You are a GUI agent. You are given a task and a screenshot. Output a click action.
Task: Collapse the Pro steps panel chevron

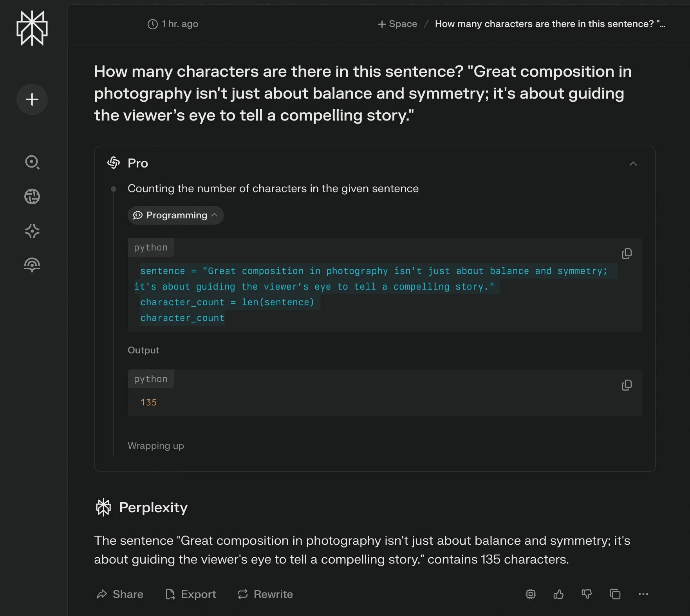(633, 164)
